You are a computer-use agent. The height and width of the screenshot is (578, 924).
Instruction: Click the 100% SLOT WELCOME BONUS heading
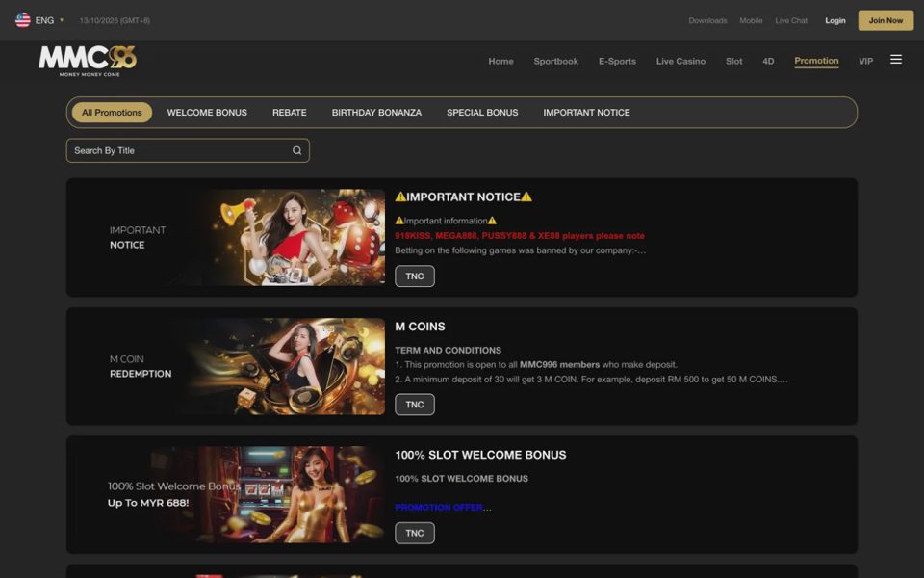coord(480,456)
